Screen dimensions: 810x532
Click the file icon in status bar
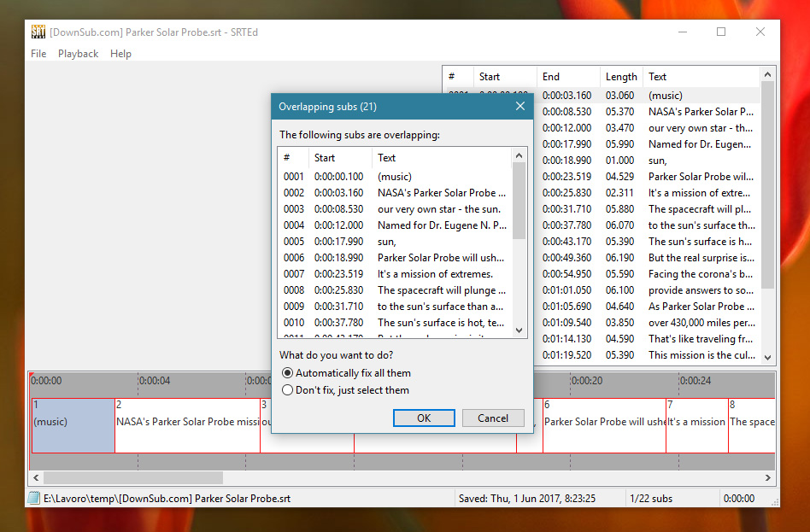pos(34,498)
